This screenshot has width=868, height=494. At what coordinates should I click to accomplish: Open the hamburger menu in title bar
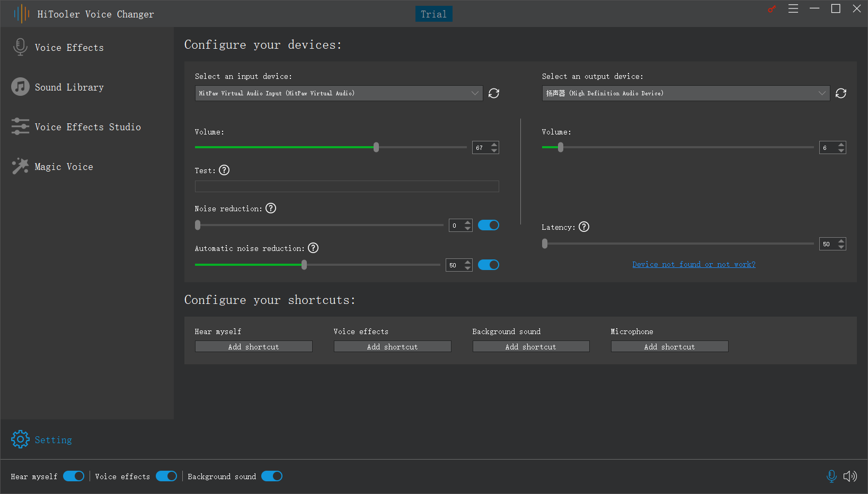click(x=793, y=8)
